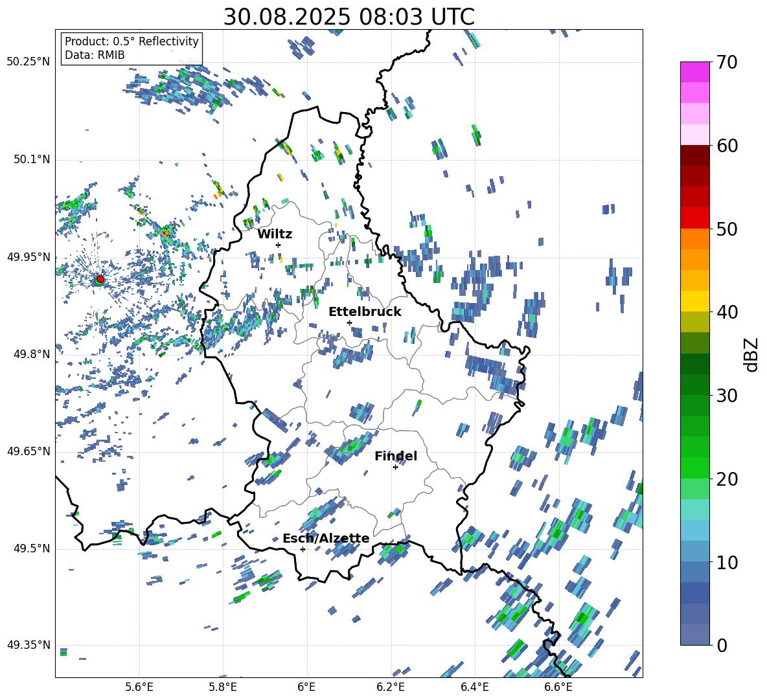Click the latitude label 49.65°N
Viewport: 767px width, 700px height.
pos(29,451)
